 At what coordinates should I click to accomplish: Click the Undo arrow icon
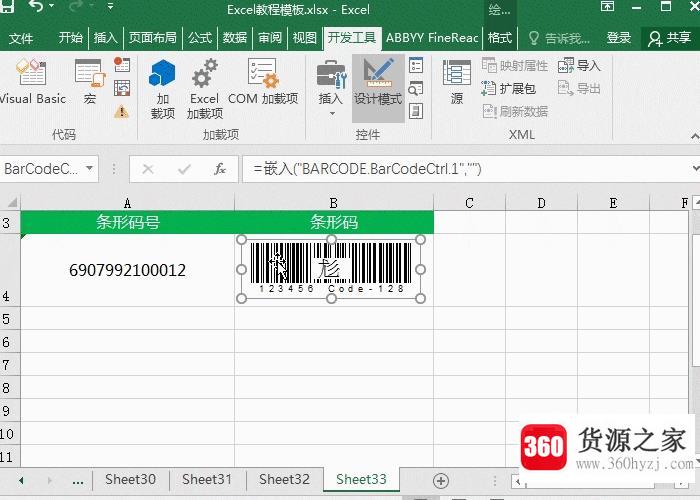click(35, 6)
